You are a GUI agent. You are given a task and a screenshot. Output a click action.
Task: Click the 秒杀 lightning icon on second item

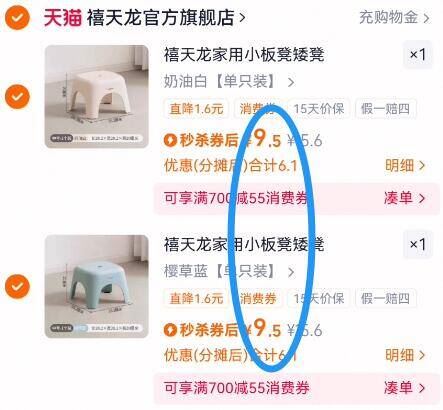click(170, 330)
